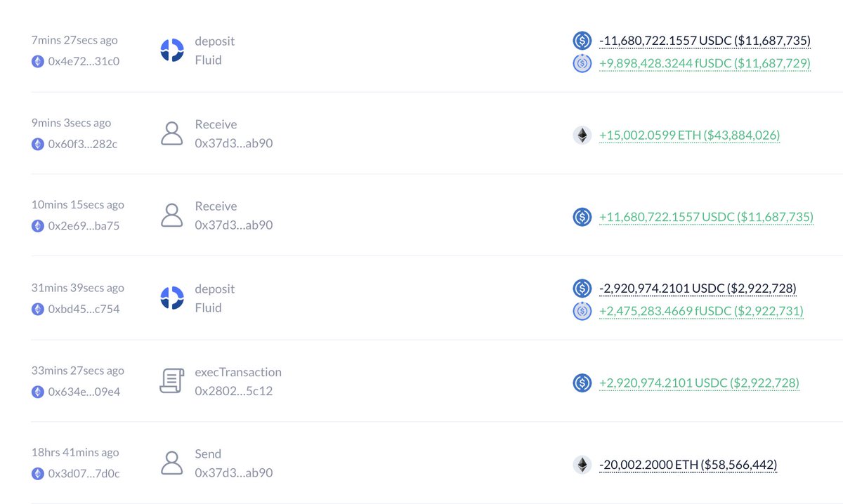Click Fluid logo beside the 31mins ago deposit
This screenshot has height=504, width=843.
(172, 298)
